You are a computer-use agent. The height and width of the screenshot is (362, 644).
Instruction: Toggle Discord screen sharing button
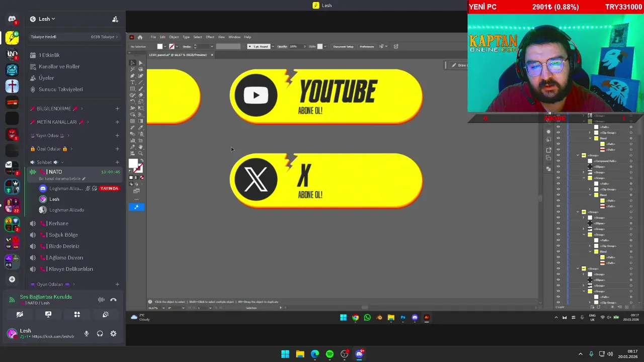48,314
